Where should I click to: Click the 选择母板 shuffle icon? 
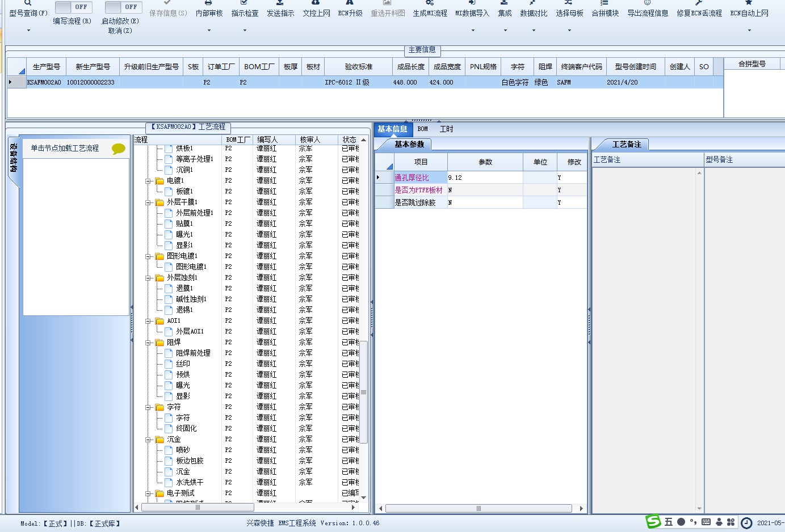pyautogui.click(x=569, y=3)
